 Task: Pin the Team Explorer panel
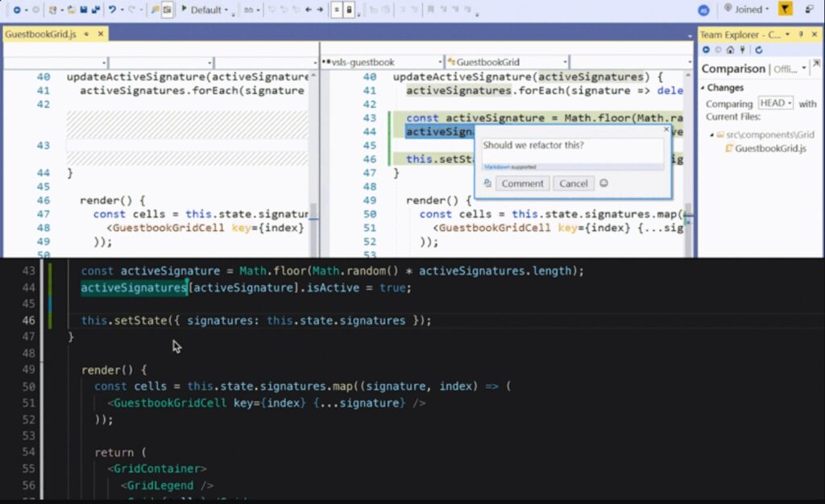click(802, 34)
